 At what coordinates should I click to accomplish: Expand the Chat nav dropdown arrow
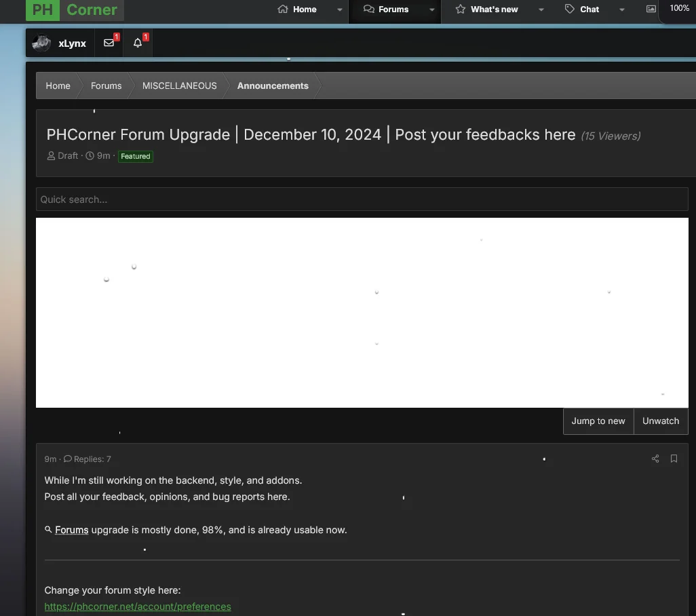(x=622, y=9)
